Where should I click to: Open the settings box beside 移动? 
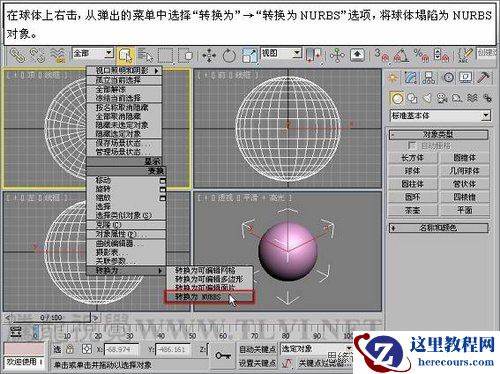tap(163, 181)
